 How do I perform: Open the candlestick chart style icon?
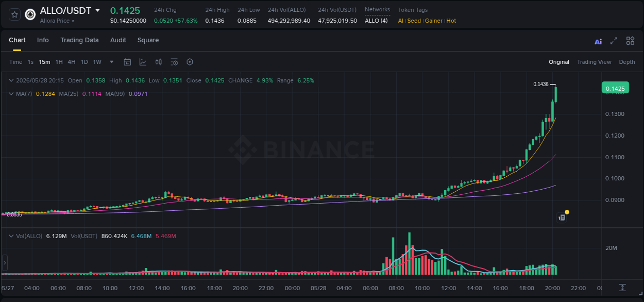click(x=159, y=62)
